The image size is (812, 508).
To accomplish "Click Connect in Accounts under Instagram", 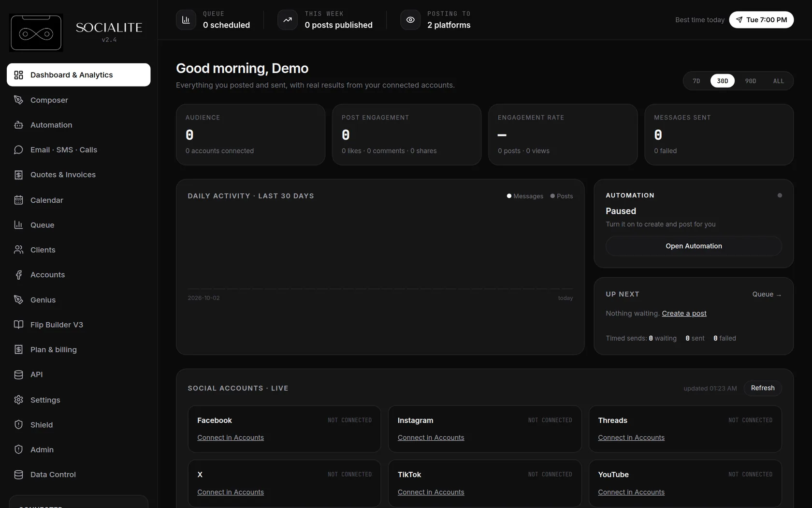I will pos(431,437).
